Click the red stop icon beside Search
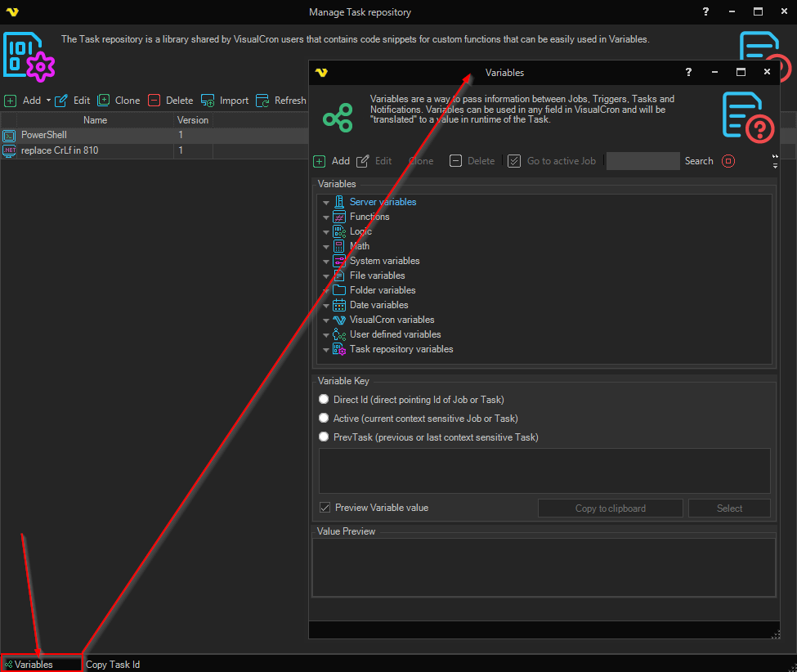This screenshot has height=672, width=797. click(x=728, y=161)
